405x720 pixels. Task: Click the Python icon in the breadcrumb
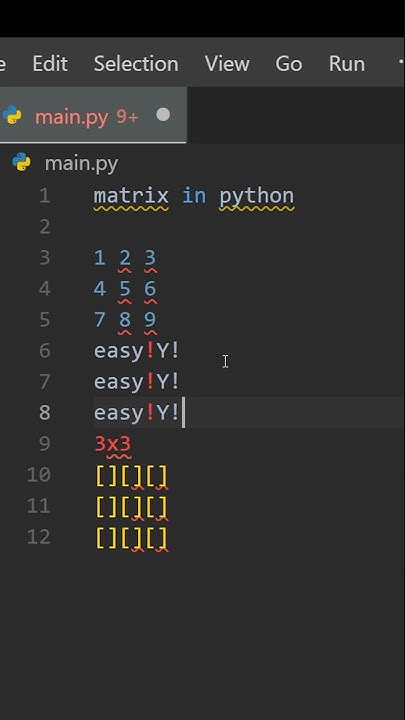tap(21, 163)
